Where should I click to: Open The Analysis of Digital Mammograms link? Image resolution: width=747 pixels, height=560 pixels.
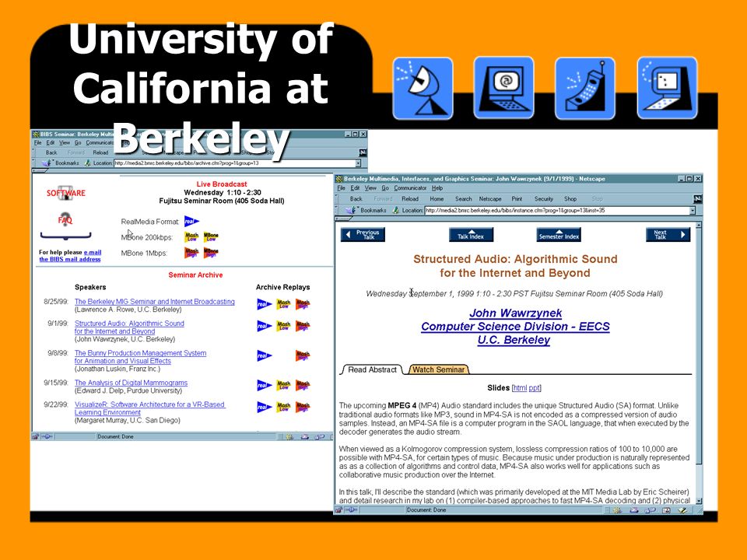[131, 383]
